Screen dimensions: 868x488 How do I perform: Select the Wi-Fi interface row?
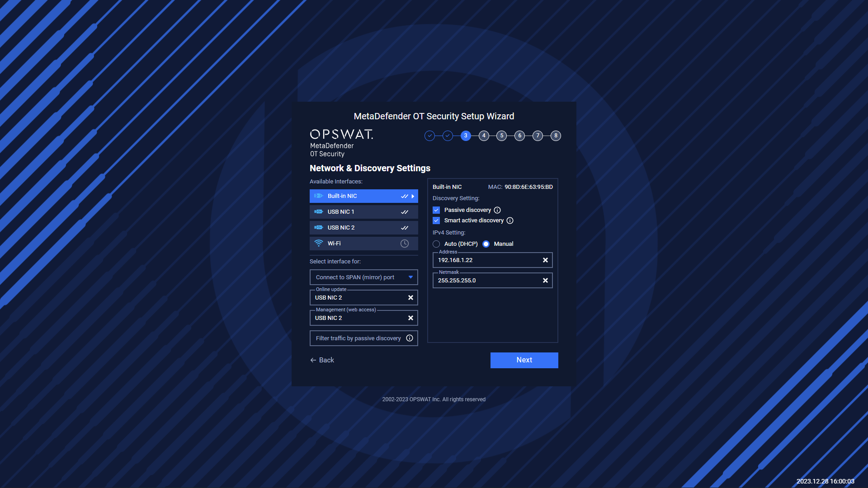tap(363, 244)
